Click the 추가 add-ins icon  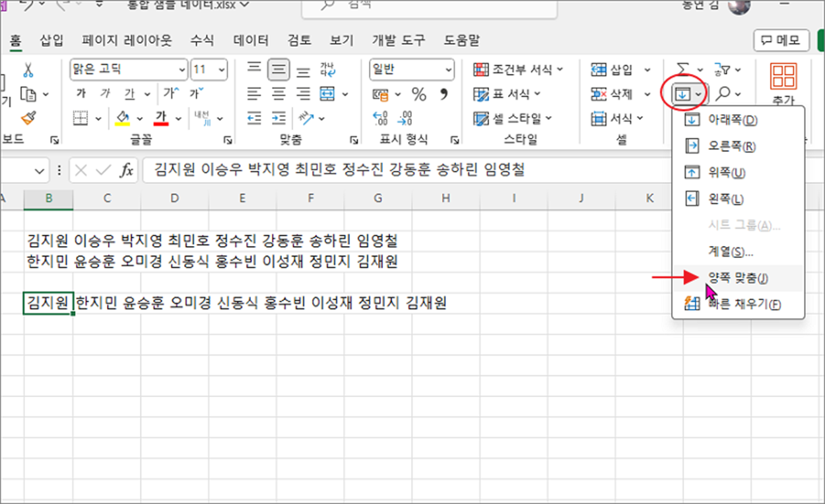784,83
